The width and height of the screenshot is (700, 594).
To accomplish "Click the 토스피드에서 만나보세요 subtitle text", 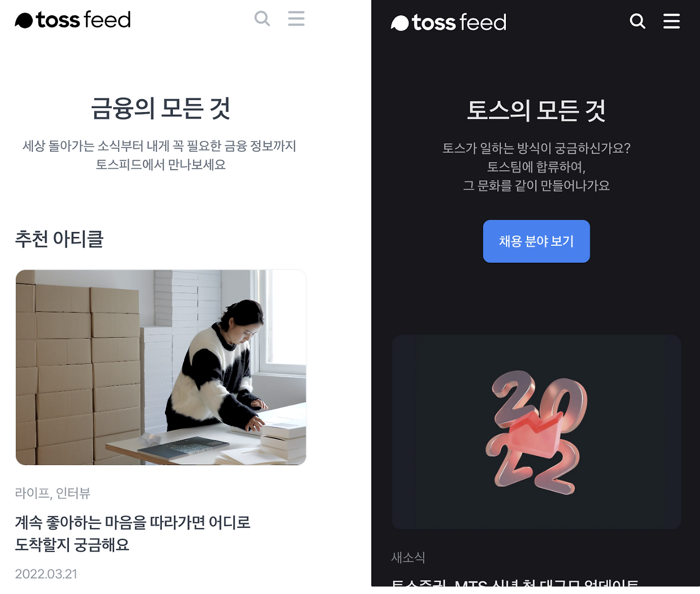I will (x=161, y=164).
